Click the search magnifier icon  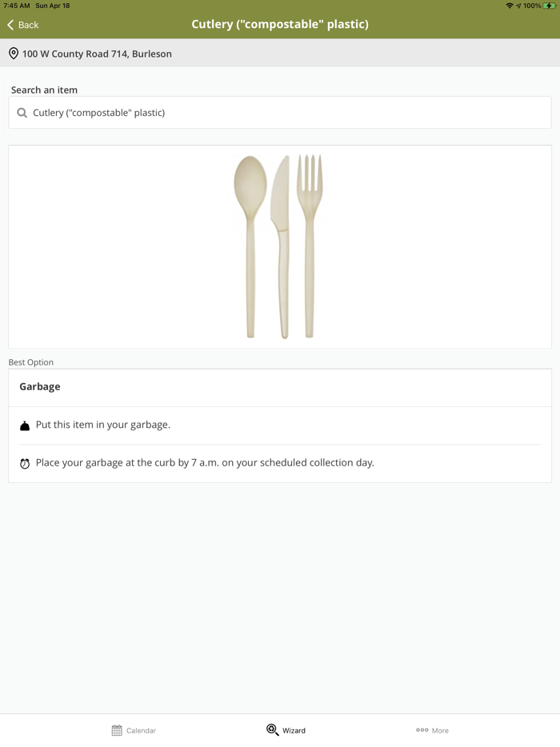pyautogui.click(x=22, y=113)
